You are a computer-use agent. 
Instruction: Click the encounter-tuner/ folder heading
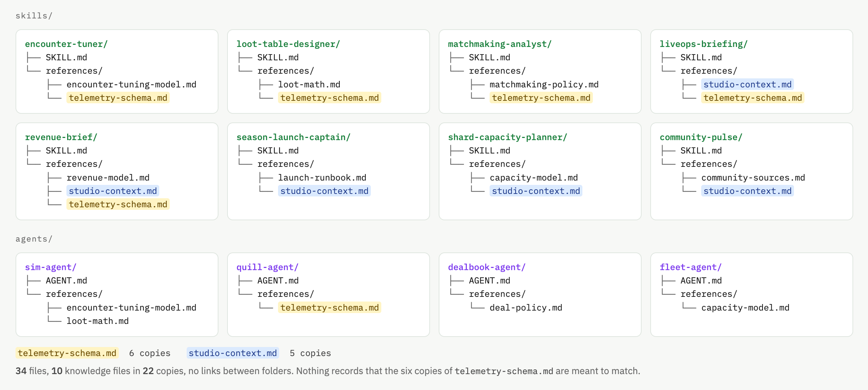pyautogui.click(x=66, y=44)
